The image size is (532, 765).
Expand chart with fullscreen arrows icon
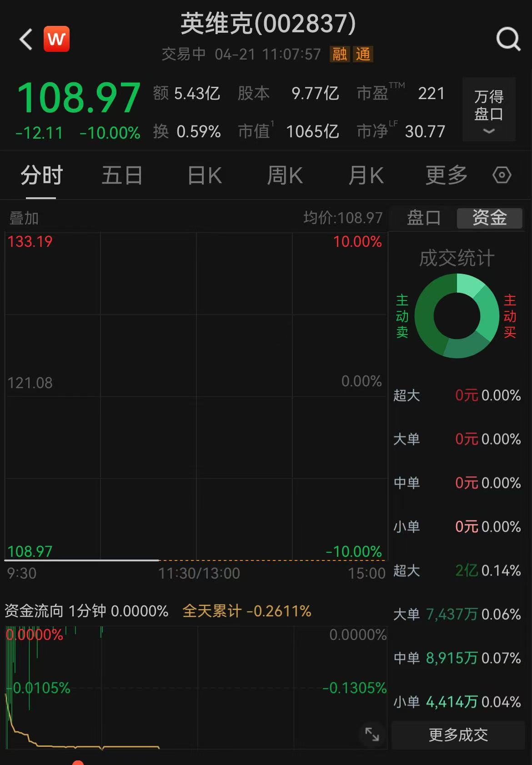point(372,734)
